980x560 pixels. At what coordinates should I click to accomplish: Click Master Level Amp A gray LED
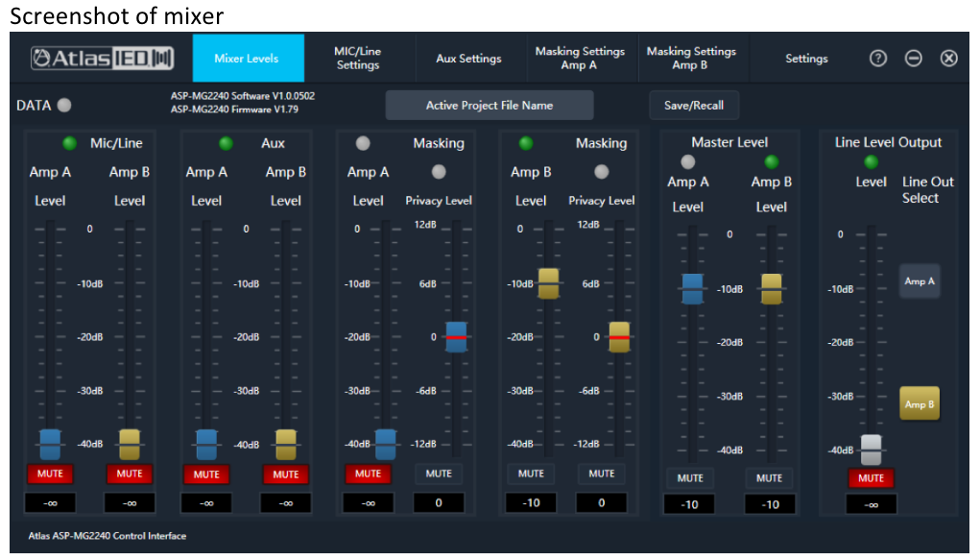tap(687, 162)
